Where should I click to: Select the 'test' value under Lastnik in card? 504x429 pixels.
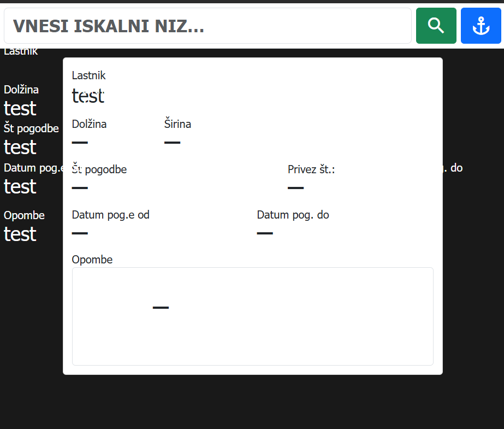(x=88, y=96)
